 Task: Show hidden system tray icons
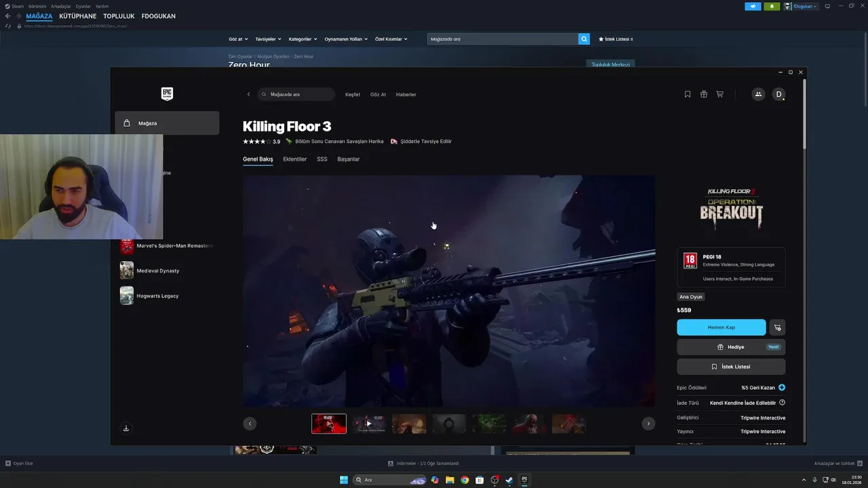coord(806,480)
